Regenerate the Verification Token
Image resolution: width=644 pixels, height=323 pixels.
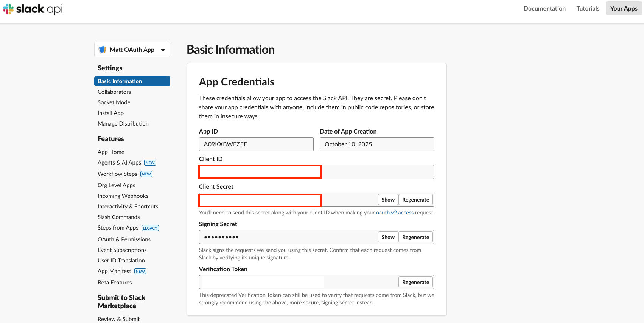415,282
